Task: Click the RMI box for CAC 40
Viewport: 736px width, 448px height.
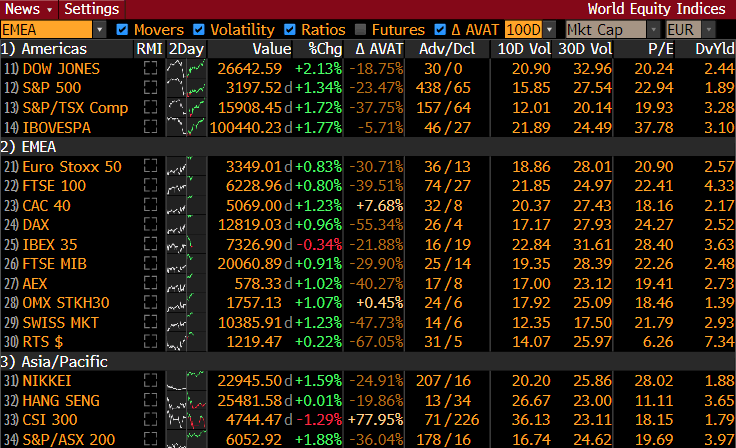Action: [x=150, y=205]
